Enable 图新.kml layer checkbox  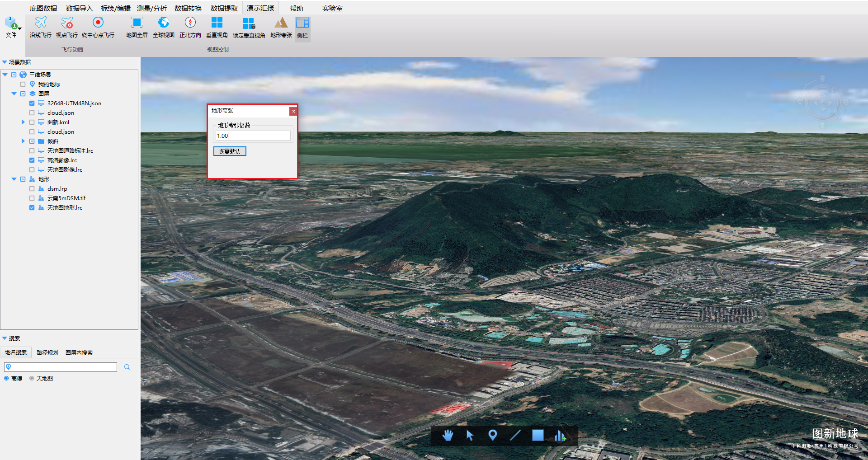(32, 122)
